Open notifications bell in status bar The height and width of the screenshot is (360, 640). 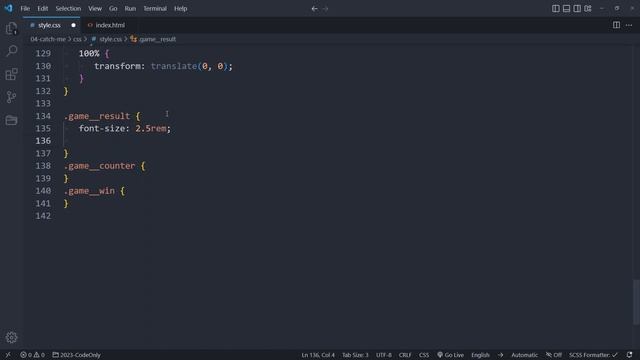(629, 355)
